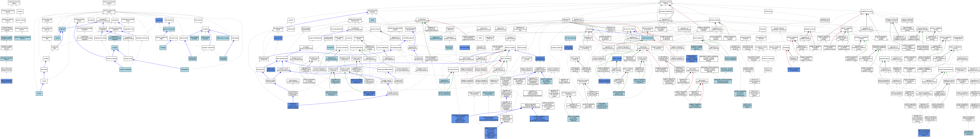Screen dimensions: 980x139
Task: Select the 'sarcolemma' node
Action: (x=174, y=38)
